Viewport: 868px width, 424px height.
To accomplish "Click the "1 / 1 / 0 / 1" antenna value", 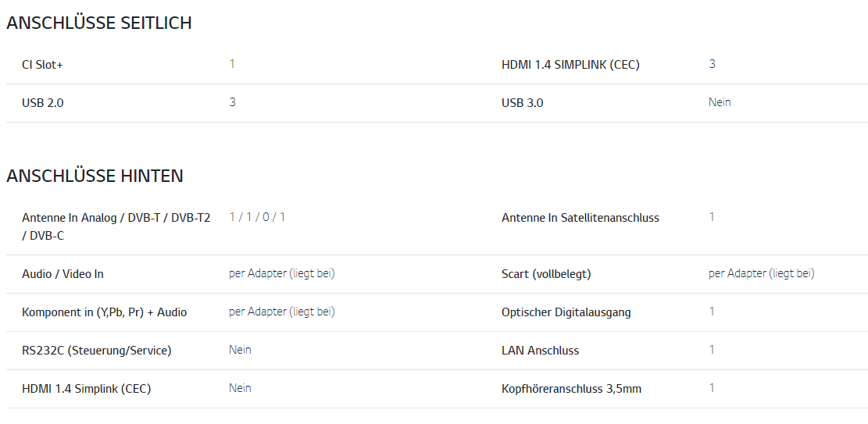I will tap(257, 217).
